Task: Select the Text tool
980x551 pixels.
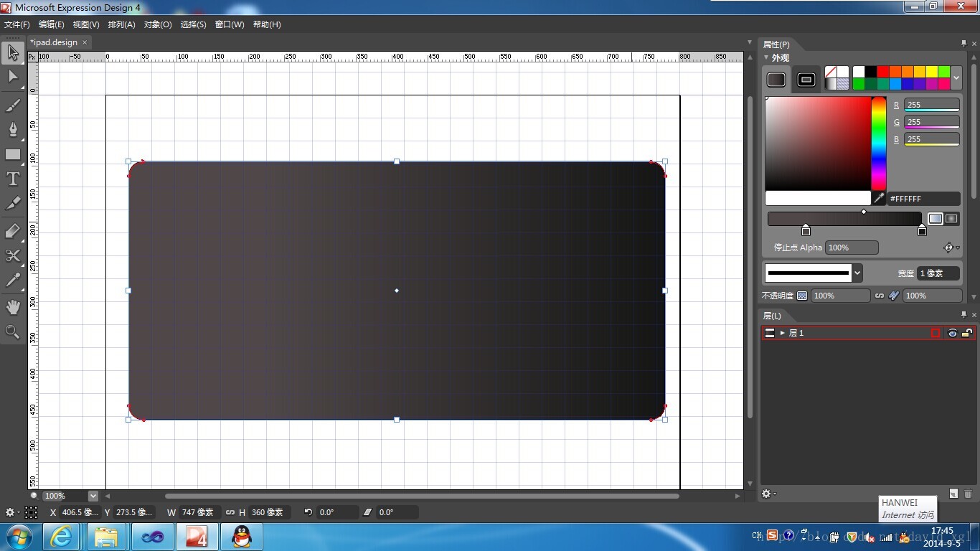Action: coord(13,179)
